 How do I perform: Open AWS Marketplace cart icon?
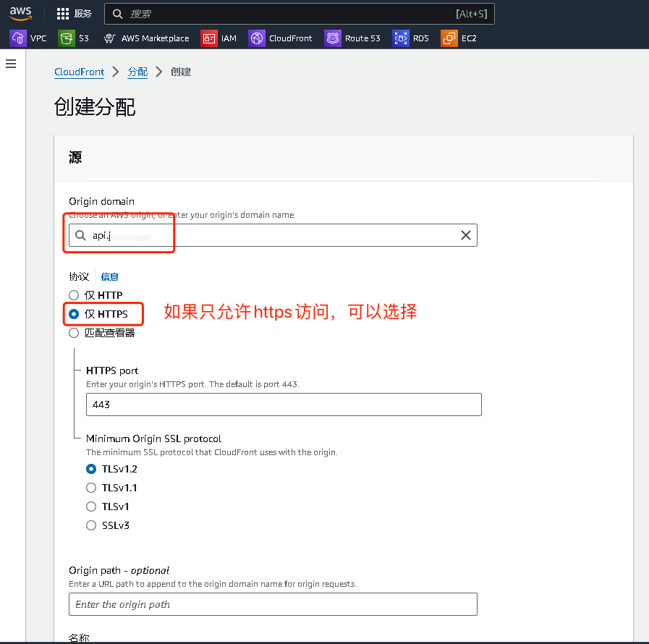(x=109, y=38)
